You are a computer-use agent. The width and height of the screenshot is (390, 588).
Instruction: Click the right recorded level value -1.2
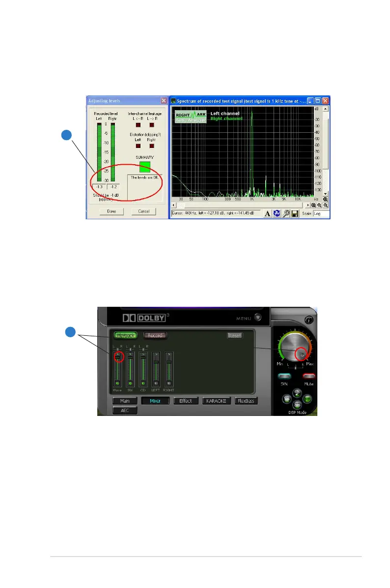(113, 187)
